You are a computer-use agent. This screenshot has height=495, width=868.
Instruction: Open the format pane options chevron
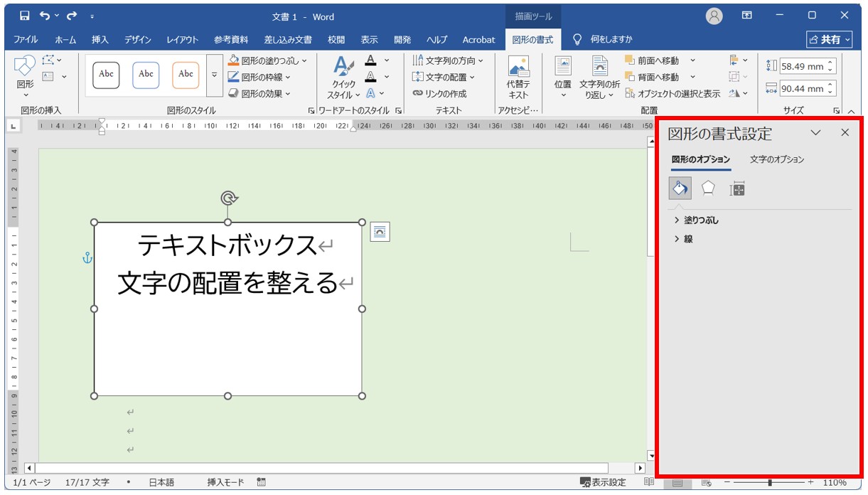click(x=815, y=132)
